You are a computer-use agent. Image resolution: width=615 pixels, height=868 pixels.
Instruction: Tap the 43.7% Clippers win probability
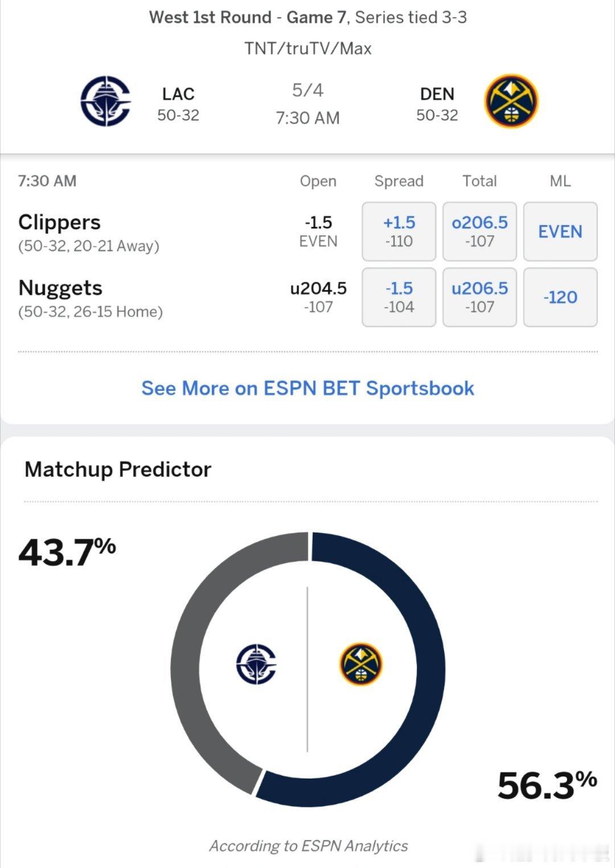click(67, 552)
